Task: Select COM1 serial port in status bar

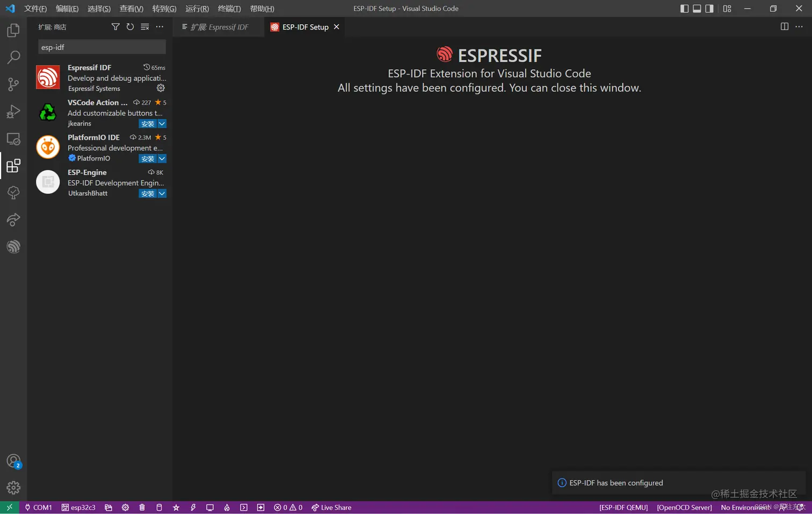Action: click(x=38, y=507)
